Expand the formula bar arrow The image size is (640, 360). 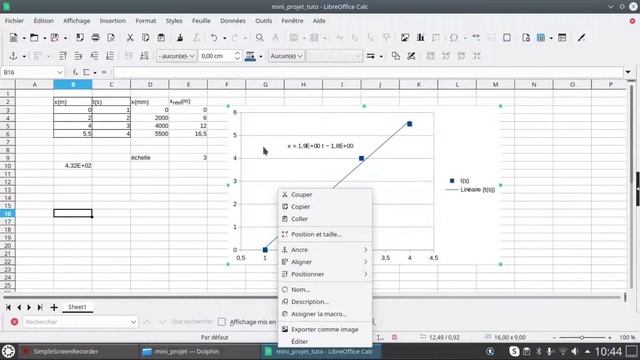[x=628, y=72]
